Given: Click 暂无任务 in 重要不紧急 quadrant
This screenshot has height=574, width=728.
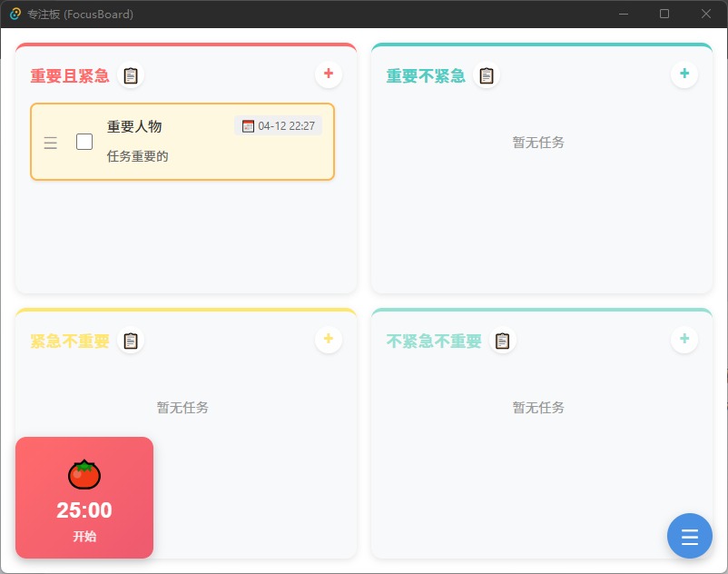Looking at the screenshot, I should [x=538, y=143].
